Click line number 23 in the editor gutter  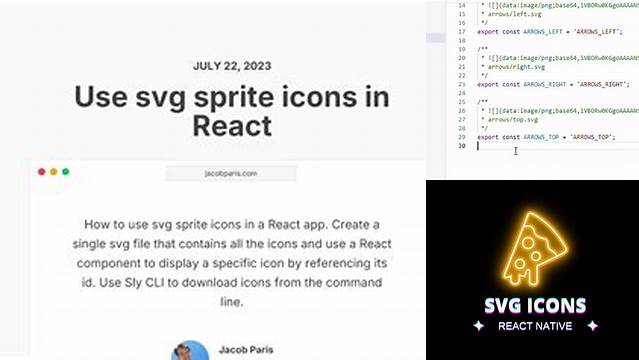click(x=462, y=84)
